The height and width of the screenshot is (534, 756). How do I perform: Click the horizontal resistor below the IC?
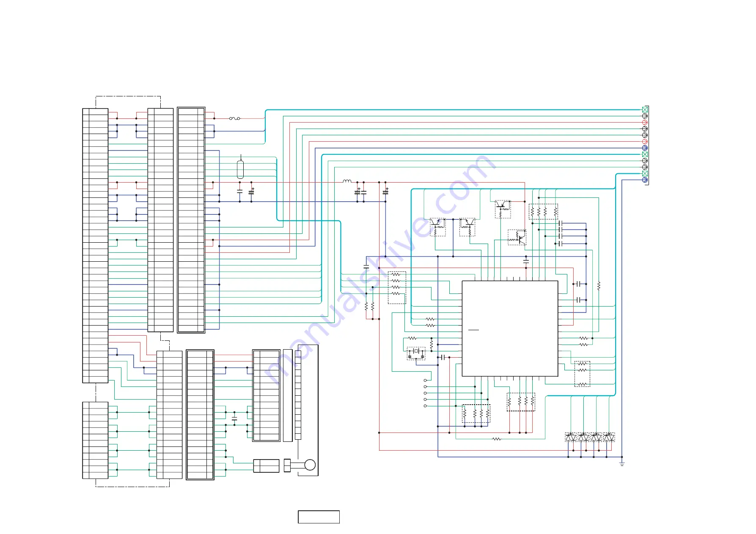497,439
